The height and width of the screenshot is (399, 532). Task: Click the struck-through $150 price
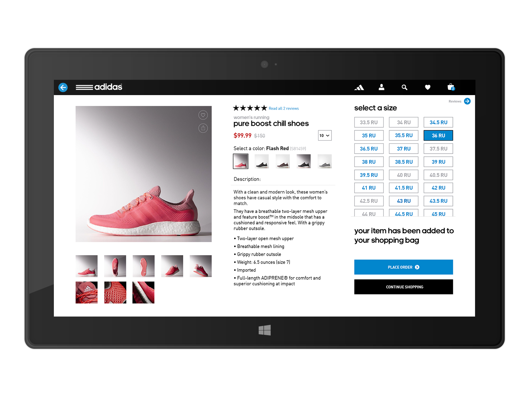click(259, 136)
